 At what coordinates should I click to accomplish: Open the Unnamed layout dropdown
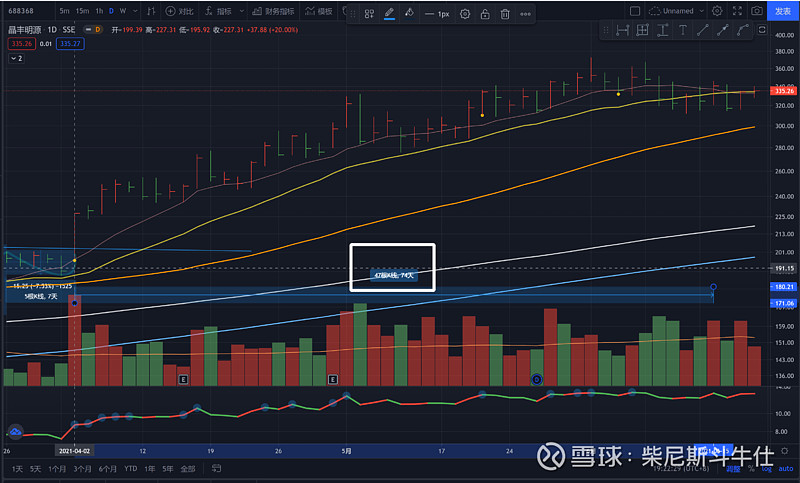[677, 11]
